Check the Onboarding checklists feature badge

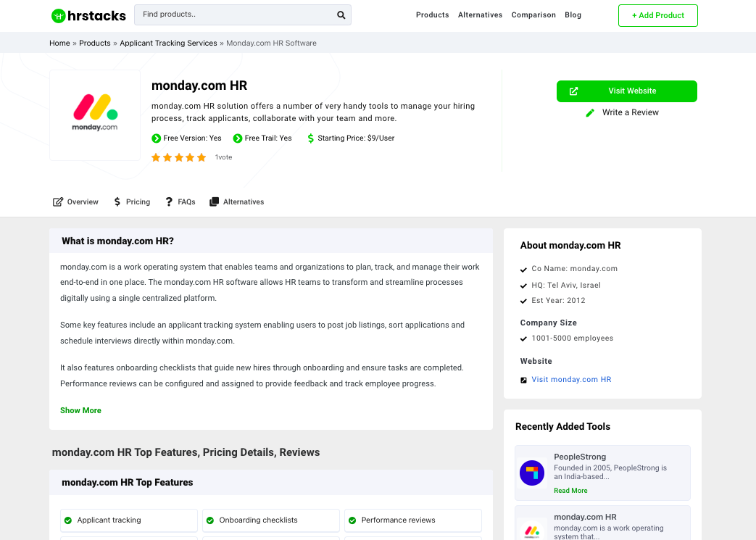211,520
